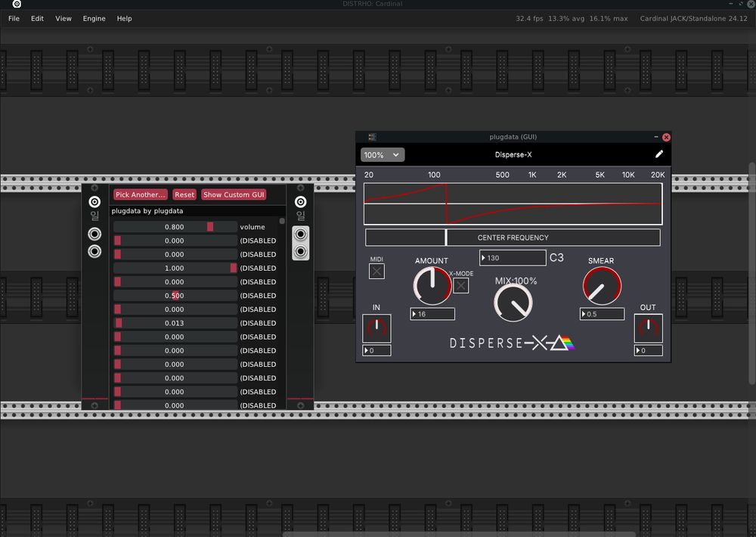Click the top right output port of module

tap(300, 202)
